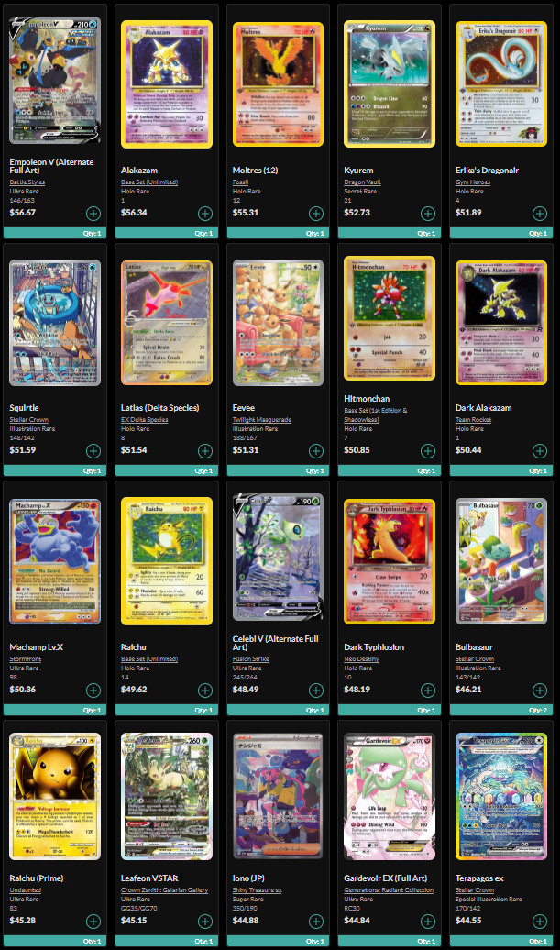
Task: Add Squirtle via its green plus icon
Action: (93, 451)
